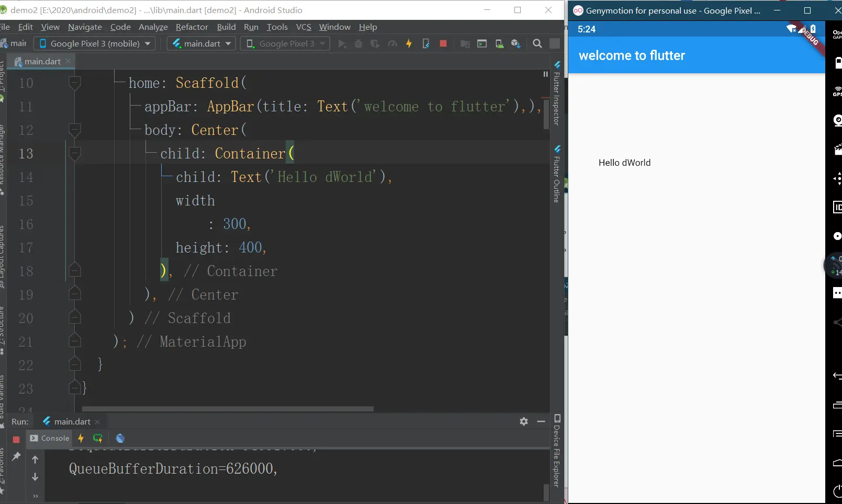Click the editor horizontal scrollbar
Screen dimensions: 842x504
point(228,409)
